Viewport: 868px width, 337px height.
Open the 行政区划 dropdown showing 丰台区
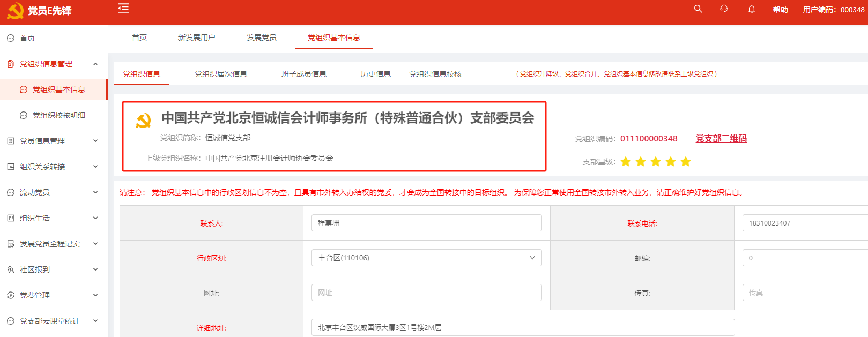pyautogui.click(x=426, y=258)
